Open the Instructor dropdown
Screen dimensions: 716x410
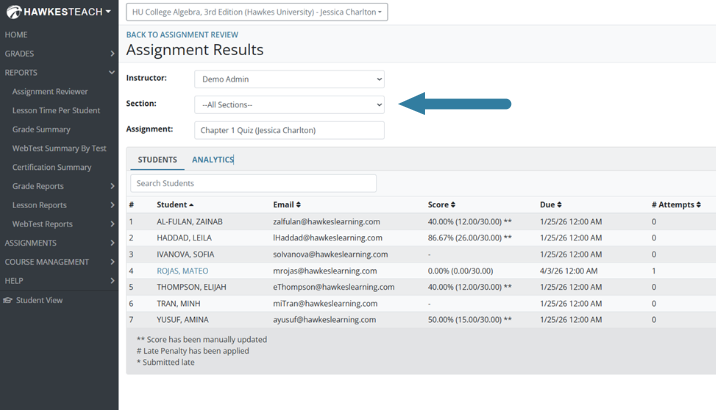click(290, 79)
